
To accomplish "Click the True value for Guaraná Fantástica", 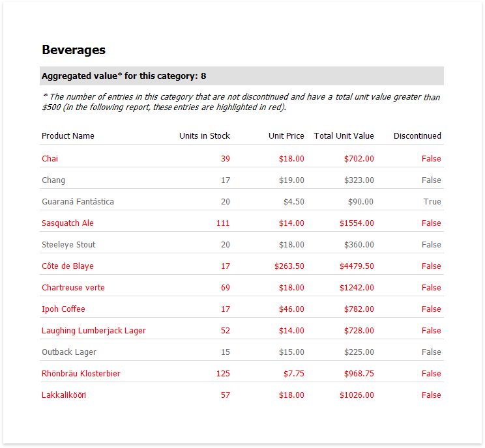I will pyautogui.click(x=432, y=202).
